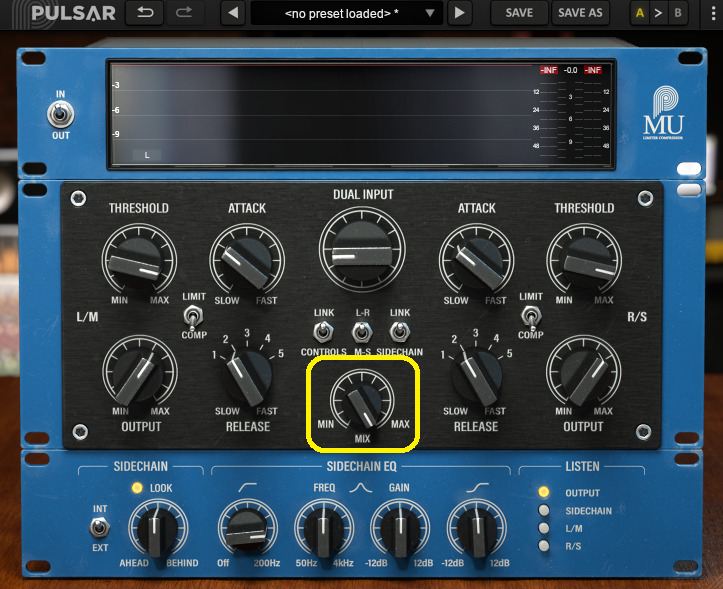Click the R/S THRESHOLD knob
The width and height of the screenshot is (723, 589).
[x=584, y=261]
